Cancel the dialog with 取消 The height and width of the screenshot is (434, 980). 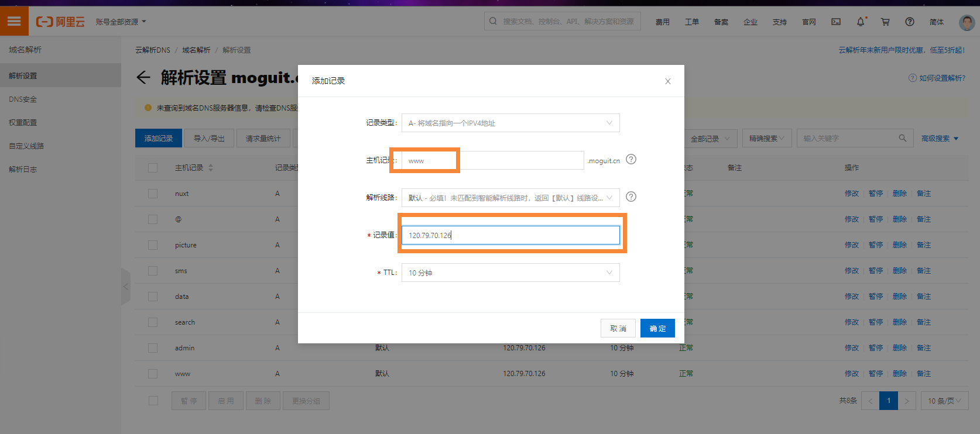pos(618,328)
